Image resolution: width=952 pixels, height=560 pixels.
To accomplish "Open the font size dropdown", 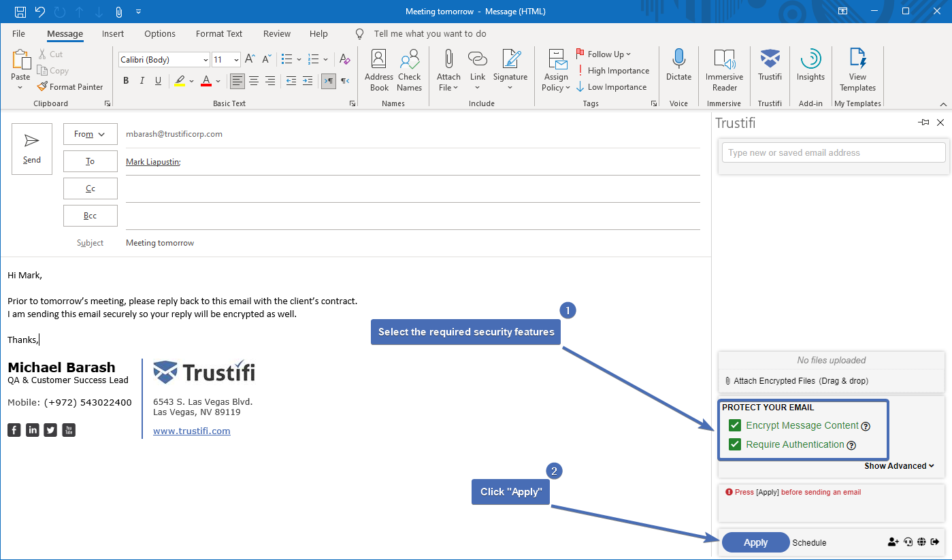I will pyautogui.click(x=236, y=60).
